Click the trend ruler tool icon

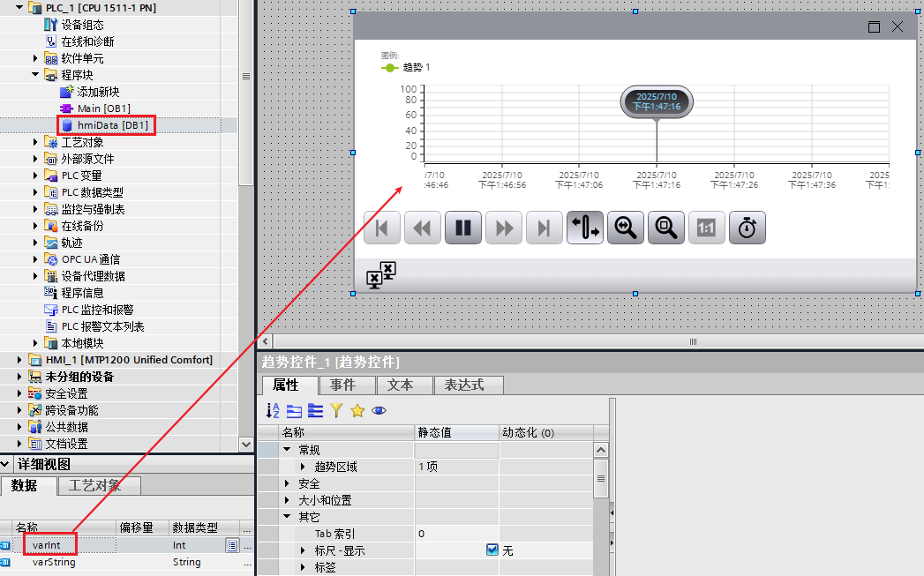[585, 228]
